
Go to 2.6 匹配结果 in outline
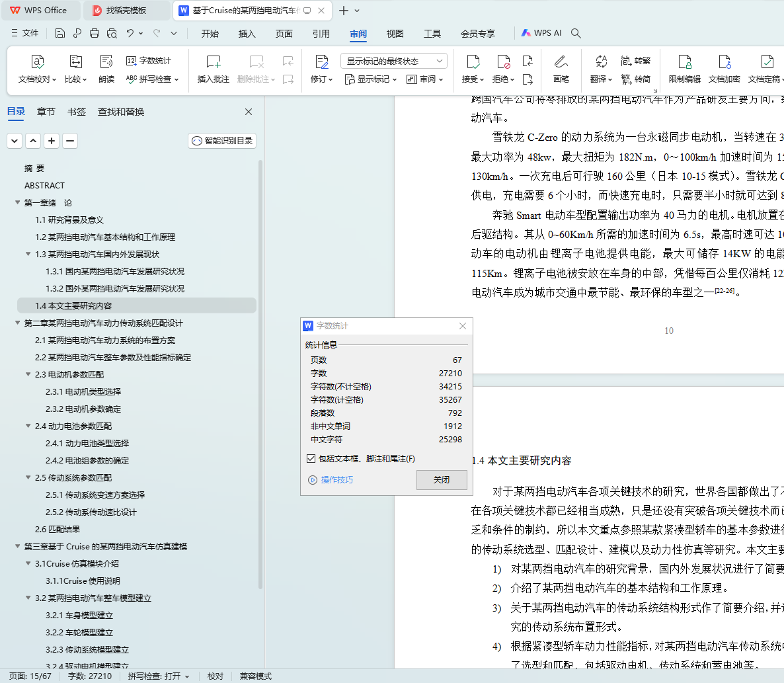58,529
